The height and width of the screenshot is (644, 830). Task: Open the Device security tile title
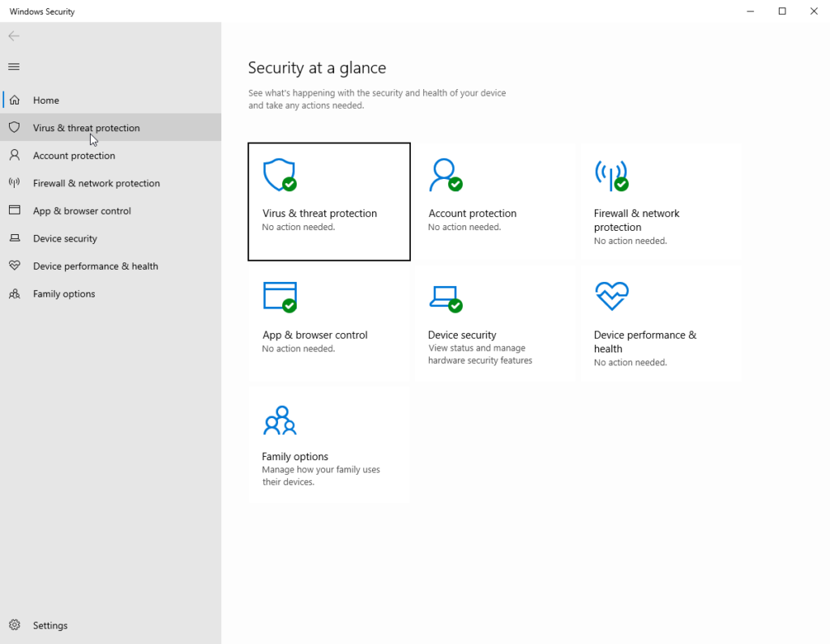(x=462, y=335)
